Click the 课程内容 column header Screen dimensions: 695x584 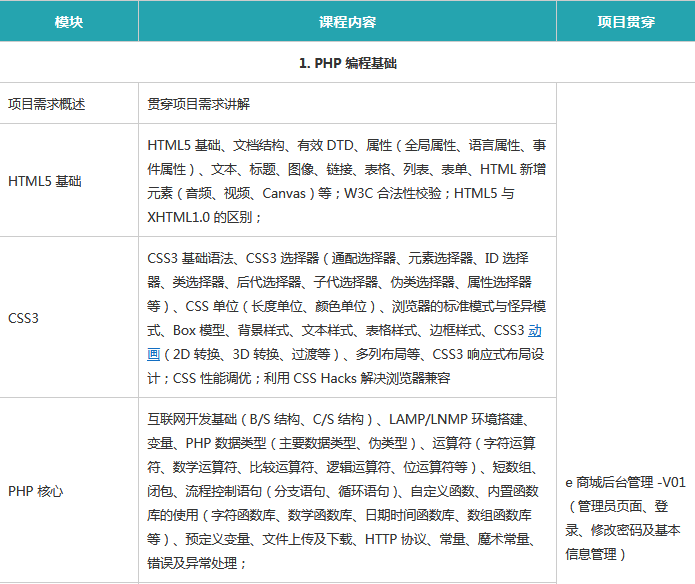tap(347, 21)
